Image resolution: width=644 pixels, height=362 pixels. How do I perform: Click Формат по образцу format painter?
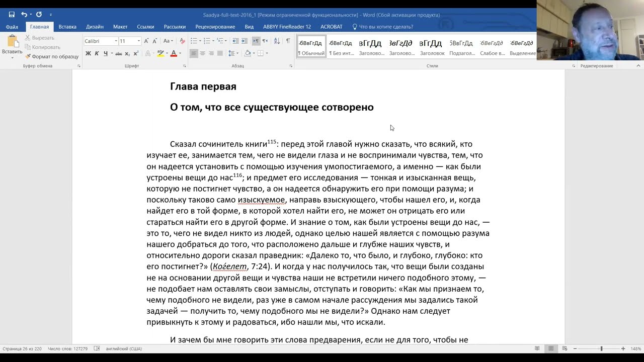[52, 56]
